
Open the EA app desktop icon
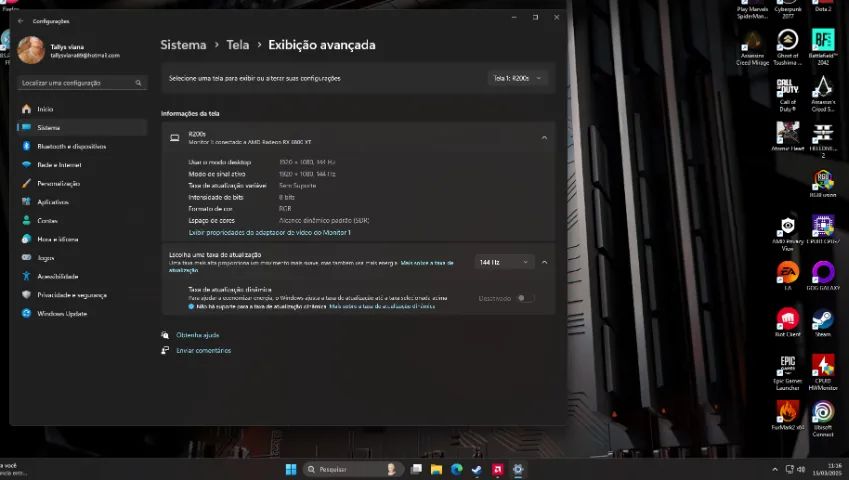(787, 276)
